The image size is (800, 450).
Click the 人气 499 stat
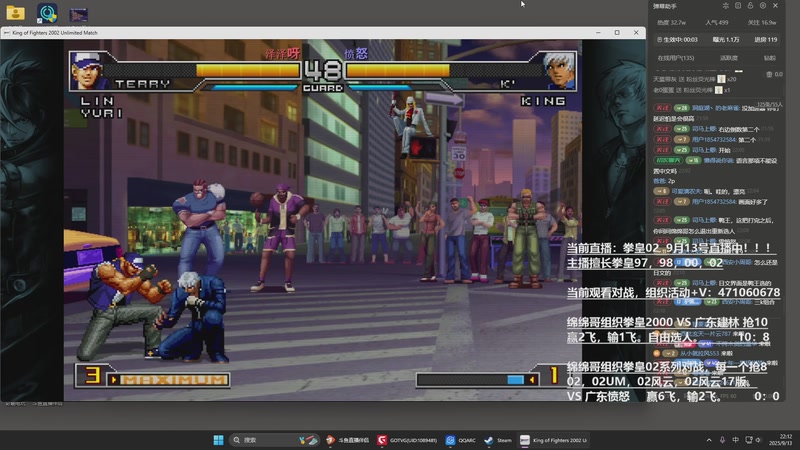pyautogui.click(x=717, y=22)
